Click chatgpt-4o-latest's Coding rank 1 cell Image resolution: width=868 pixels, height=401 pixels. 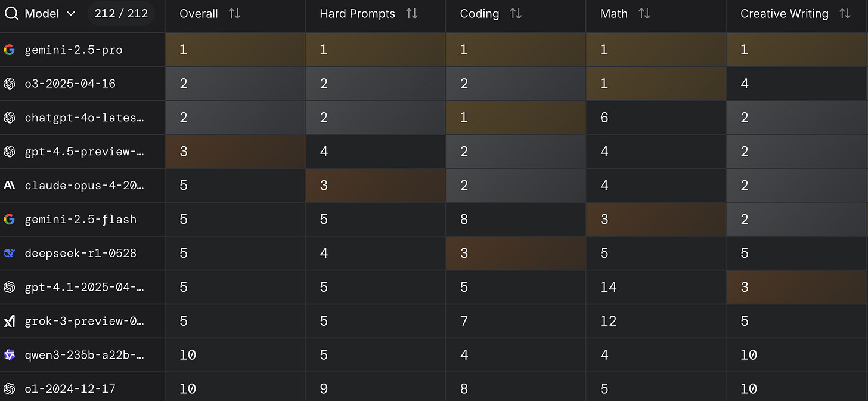coord(516,118)
